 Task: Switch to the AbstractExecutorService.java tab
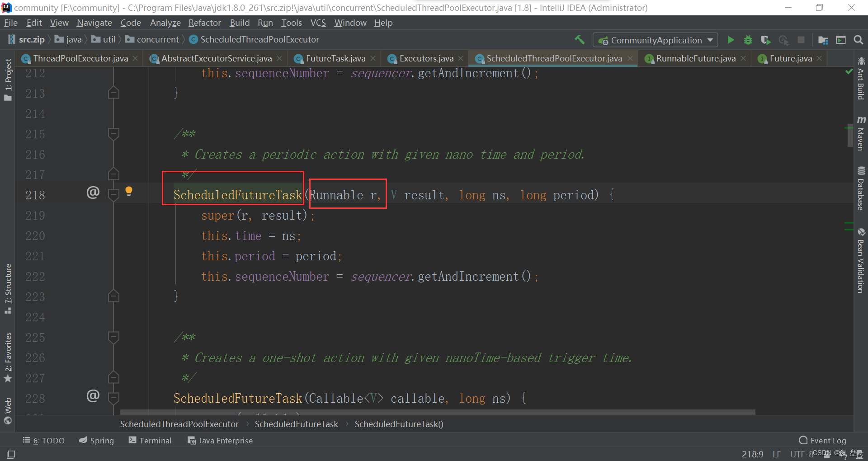[x=217, y=58]
